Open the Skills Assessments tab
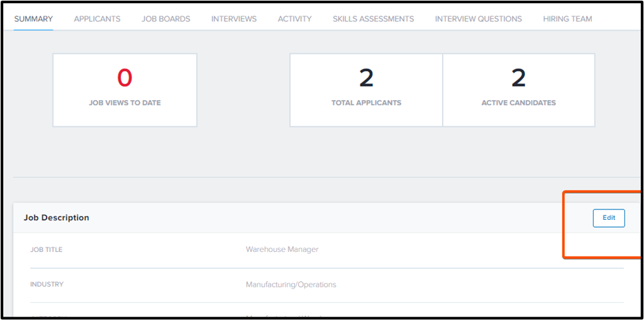Screen dimensions: 644x320 [x=373, y=19]
